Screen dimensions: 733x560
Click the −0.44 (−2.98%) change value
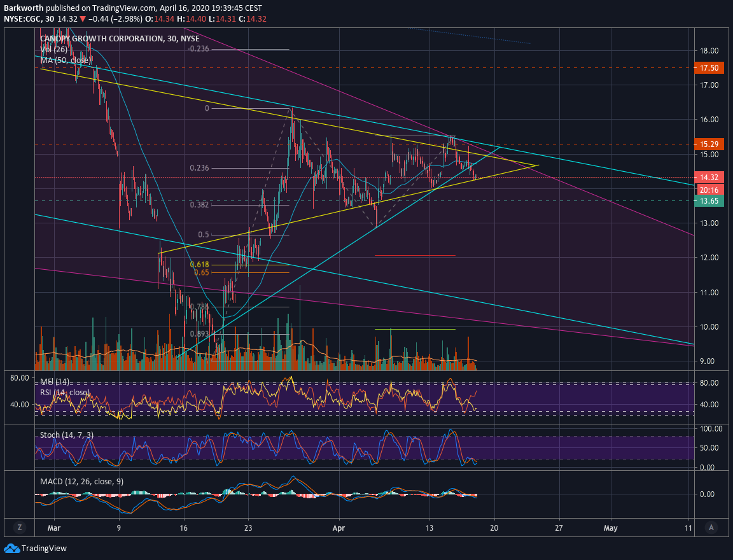click(115, 19)
